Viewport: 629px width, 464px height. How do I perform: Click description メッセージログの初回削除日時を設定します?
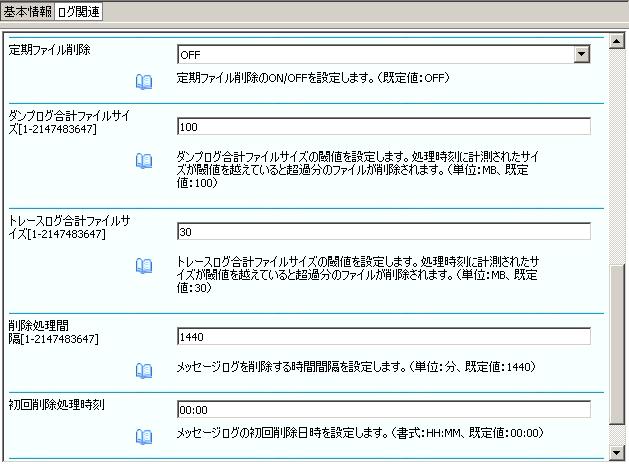(360, 432)
